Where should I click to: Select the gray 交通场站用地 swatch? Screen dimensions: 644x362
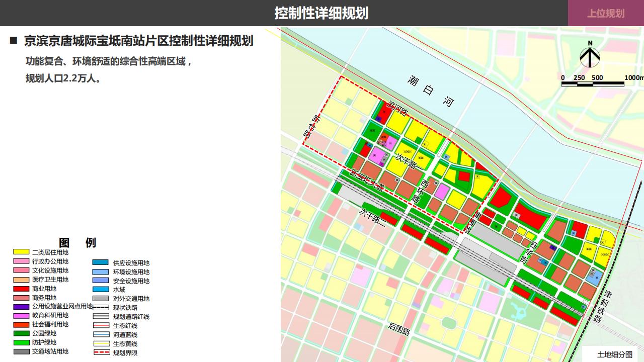(x=21, y=351)
